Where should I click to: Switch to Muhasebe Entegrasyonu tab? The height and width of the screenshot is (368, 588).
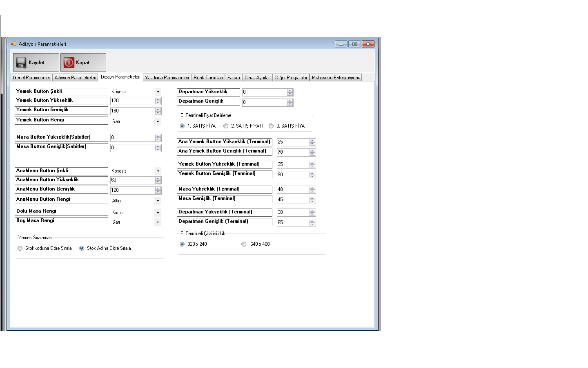point(336,78)
